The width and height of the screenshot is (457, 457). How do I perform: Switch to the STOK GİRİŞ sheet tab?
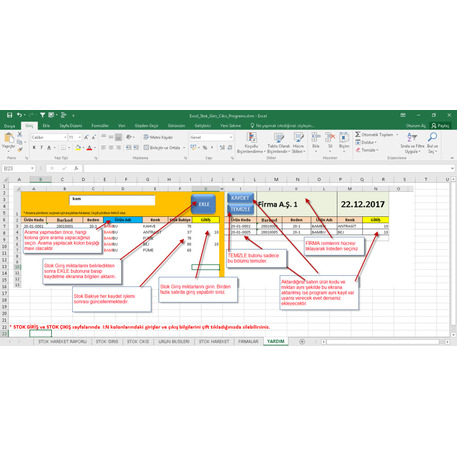(107, 342)
